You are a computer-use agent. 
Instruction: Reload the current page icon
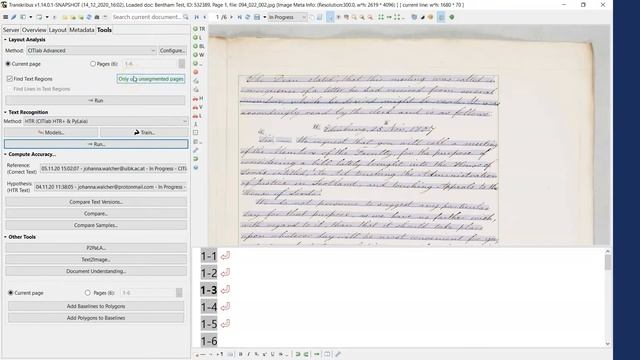pos(248,17)
